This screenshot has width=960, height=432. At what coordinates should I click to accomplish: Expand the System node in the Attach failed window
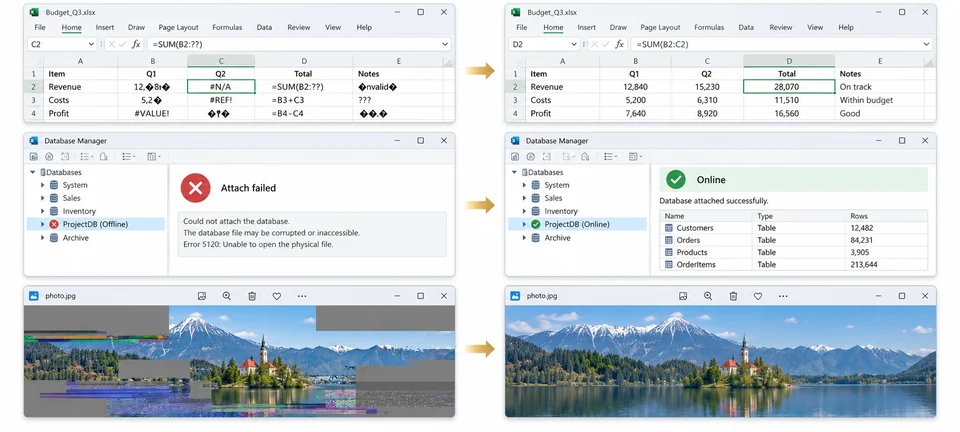coord(42,185)
